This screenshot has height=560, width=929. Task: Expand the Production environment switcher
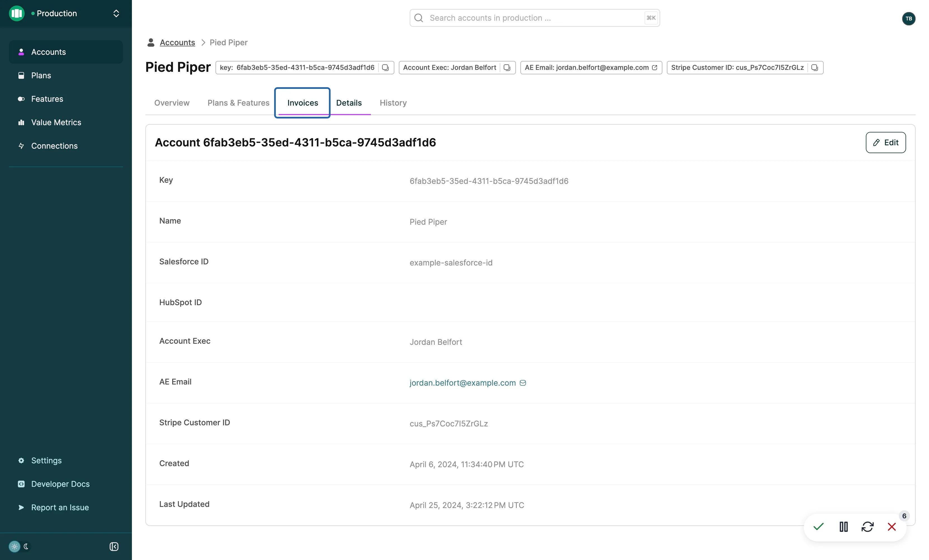tap(116, 14)
